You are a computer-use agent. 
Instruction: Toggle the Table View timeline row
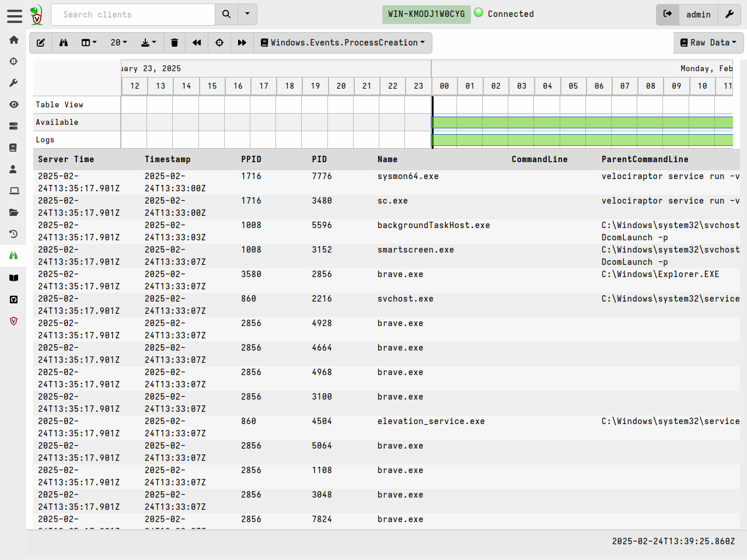click(60, 105)
